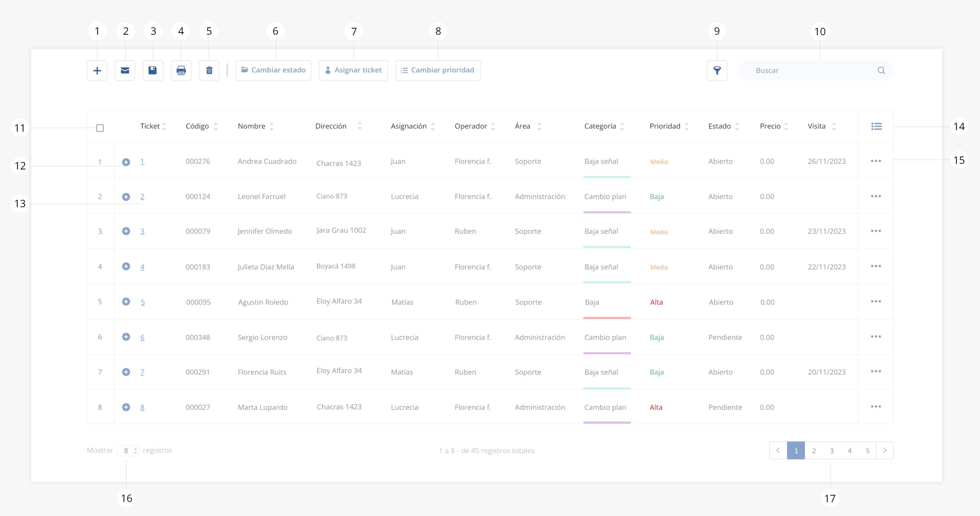Click the floppy disk save icon
Image resolution: width=980 pixels, height=516 pixels.
click(153, 70)
